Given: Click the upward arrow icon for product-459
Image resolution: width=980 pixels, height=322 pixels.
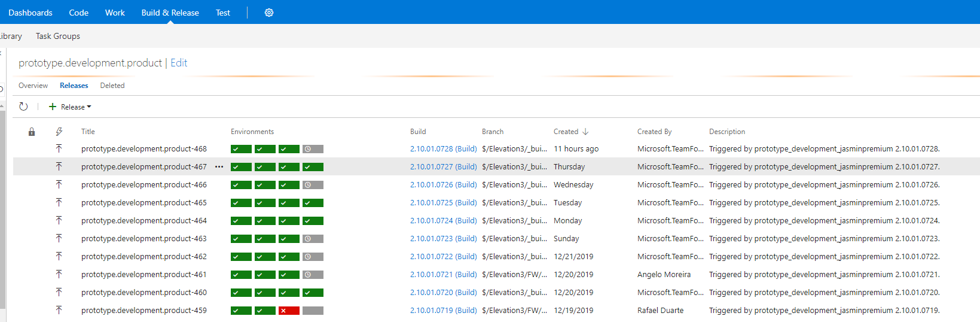Looking at the screenshot, I should coord(59,310).
